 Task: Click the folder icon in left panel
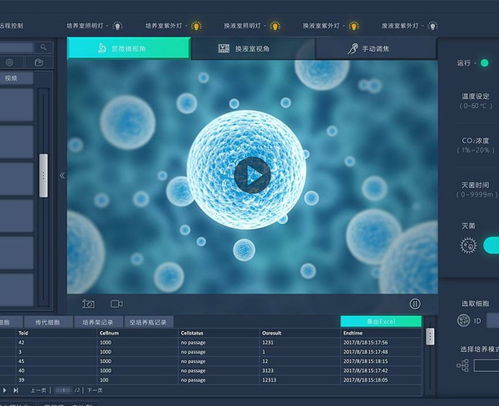pos(39,62)
